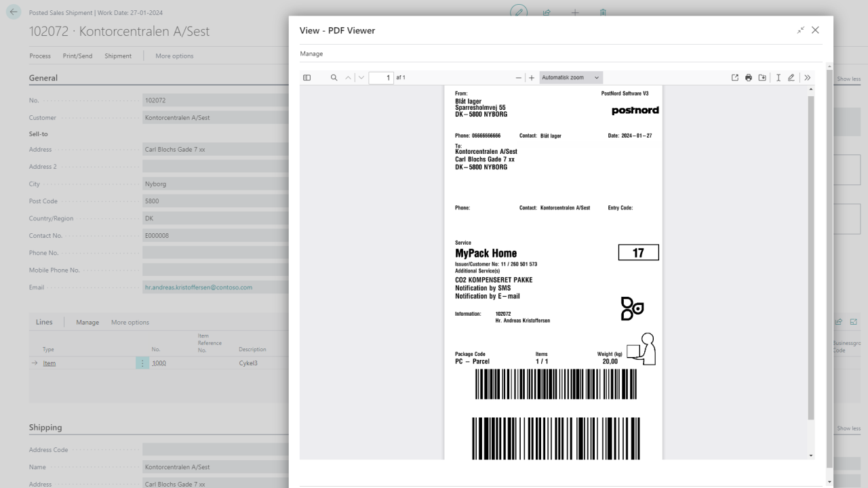Click Show less in Shipping section
This screenshot has width=868, height=488.
pyautogui.click(x=848, y=428)
